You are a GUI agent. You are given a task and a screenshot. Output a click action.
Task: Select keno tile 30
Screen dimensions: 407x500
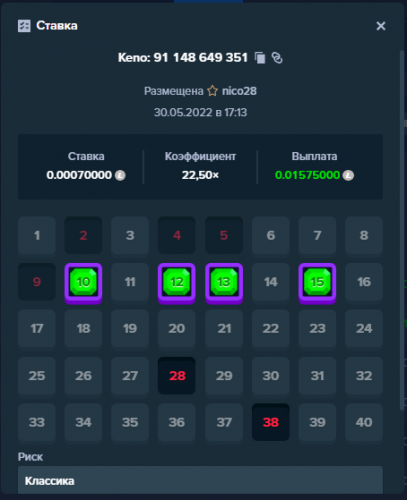click(x=271, y=376)
